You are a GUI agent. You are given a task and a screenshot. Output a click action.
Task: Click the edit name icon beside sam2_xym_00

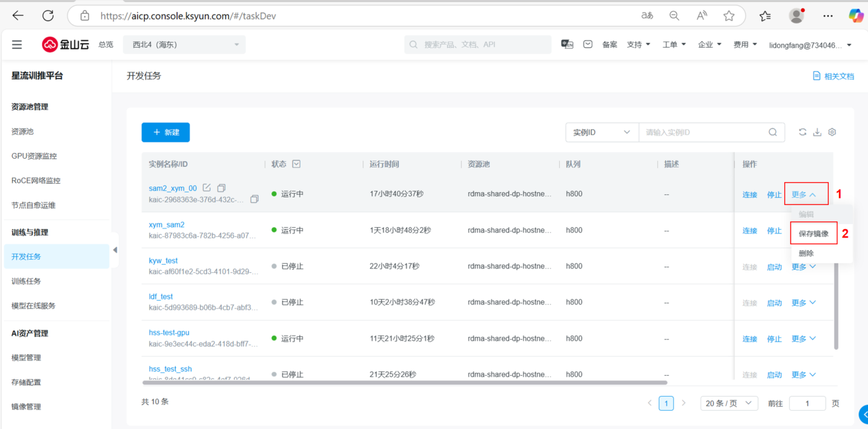[x=207, y=188]
